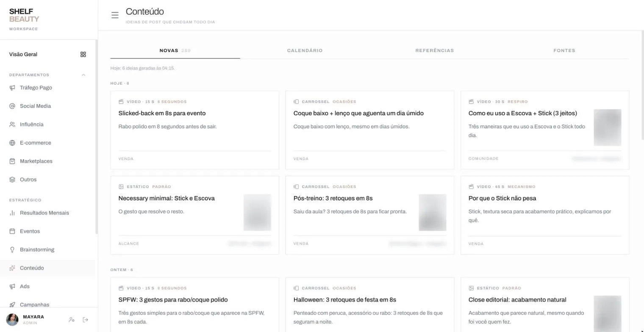Screen dimensions: 644x332
Task: Click image icon on Necessary minimal card
Action: 121,187
